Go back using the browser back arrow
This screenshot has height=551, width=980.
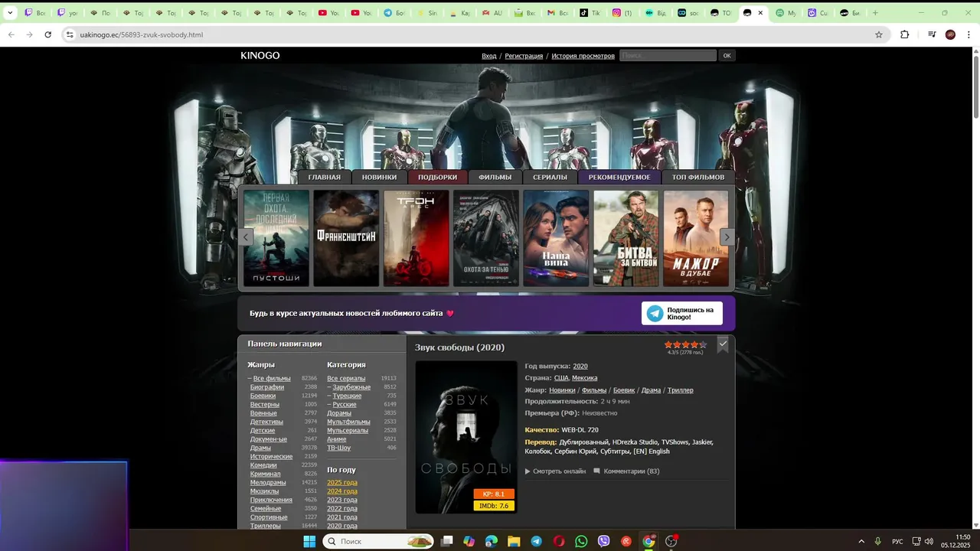[x=11, y=34]
